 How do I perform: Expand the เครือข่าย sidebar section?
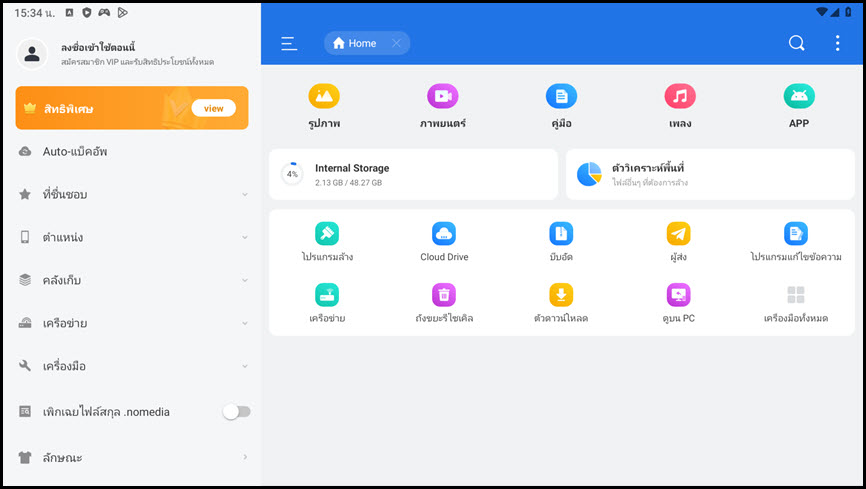(x=131, y=323)
